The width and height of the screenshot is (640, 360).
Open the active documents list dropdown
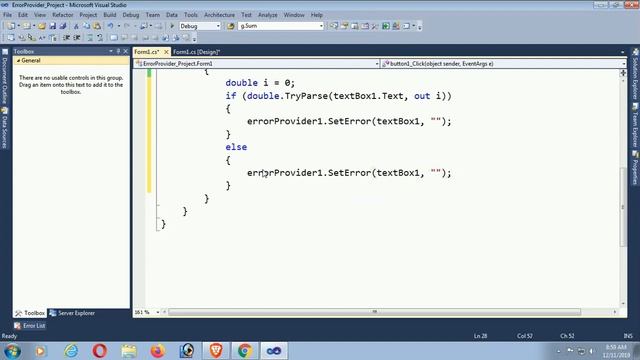[622, 52]
